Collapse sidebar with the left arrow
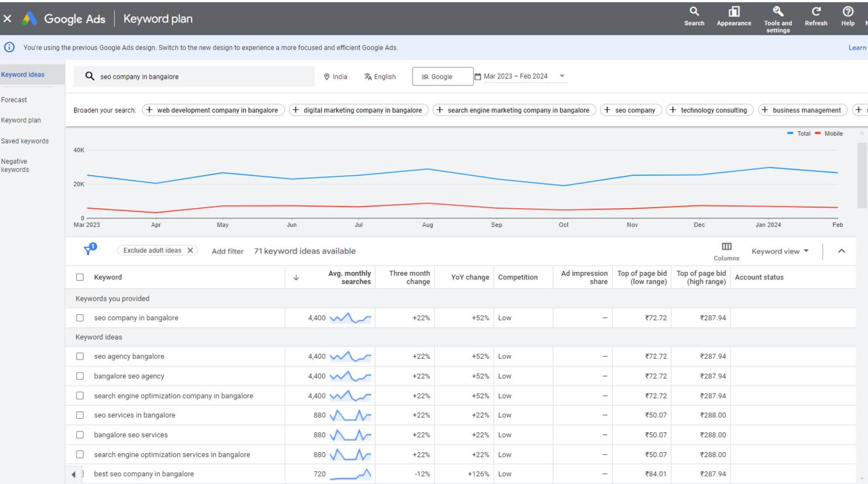Screen dimensions: 868x484 (x=73, y=474)
